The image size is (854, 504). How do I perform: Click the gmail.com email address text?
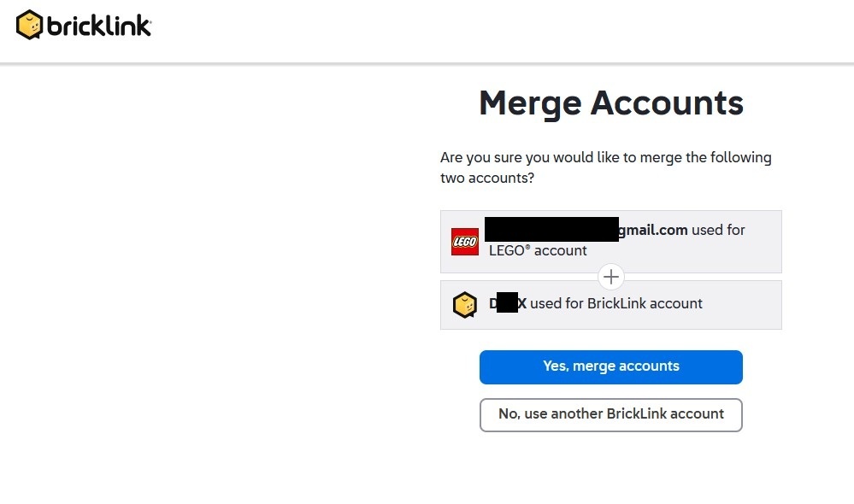pos(653,230)
